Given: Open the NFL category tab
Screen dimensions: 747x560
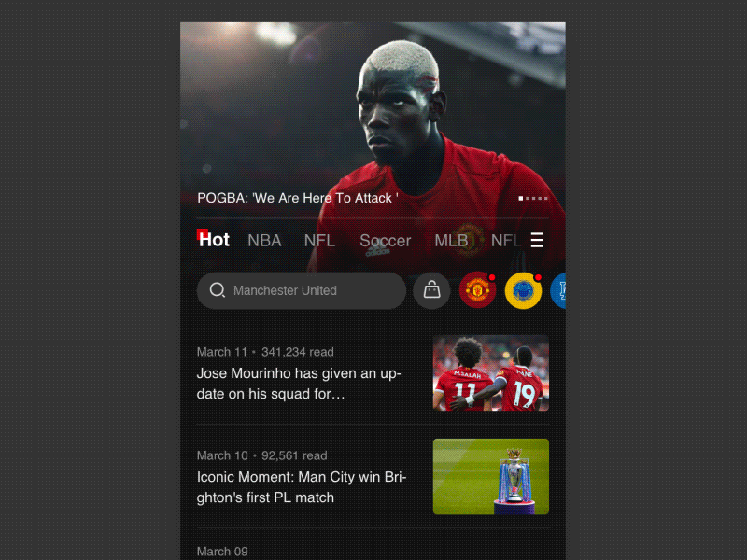Looking at the screenshot, I should pyautogui.click(x=319, y=240).
